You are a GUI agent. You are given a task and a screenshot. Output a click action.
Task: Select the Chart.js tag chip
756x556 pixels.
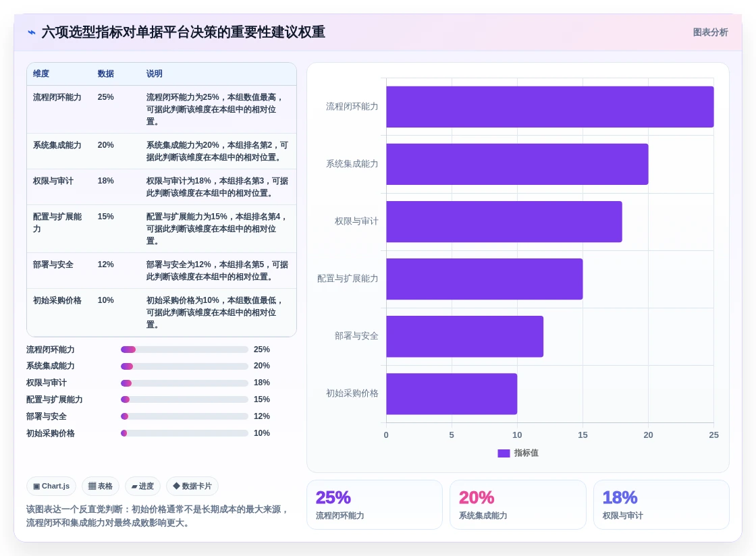coord(51,486)
